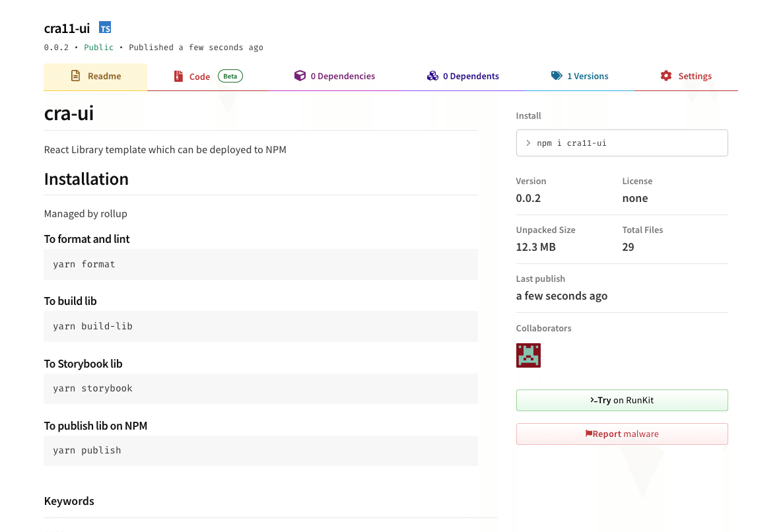Image resolution: width=783 pixels, height=532 pixels.
Task: Click the flag icon in Report malware
Action: coord(589,434)
